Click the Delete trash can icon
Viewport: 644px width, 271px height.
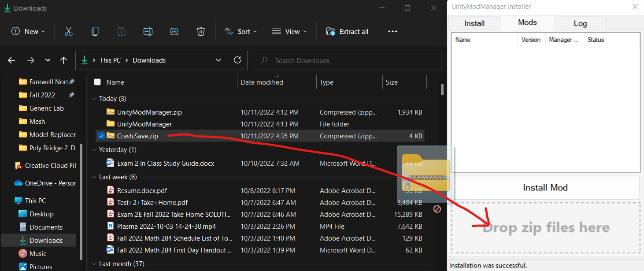click(201, 31)
